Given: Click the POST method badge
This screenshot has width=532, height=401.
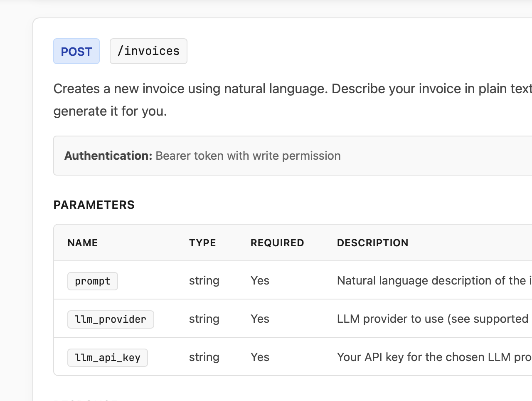Looking at the screenshot, I should pyautogui.click(x=76, y=51).
